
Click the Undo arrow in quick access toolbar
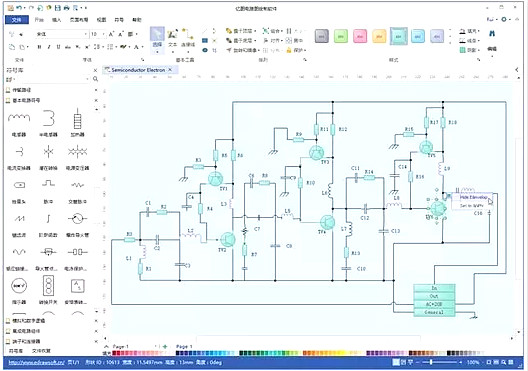coord(20,7)
